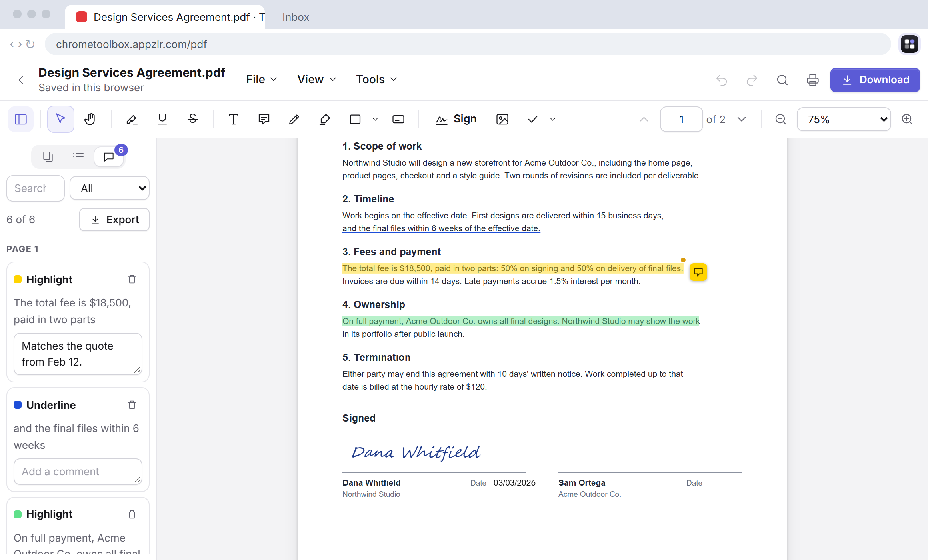Click the page number field
This screenshot has height=560, width=928.
(682, 119)
